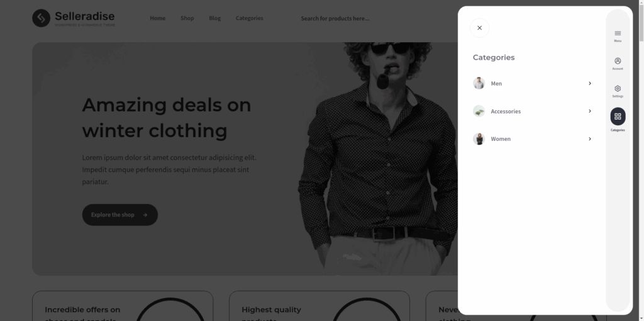Open the Settings gear icon
Image resolution: width=644 pixels, height=321 pixels.
pos(618,88)
